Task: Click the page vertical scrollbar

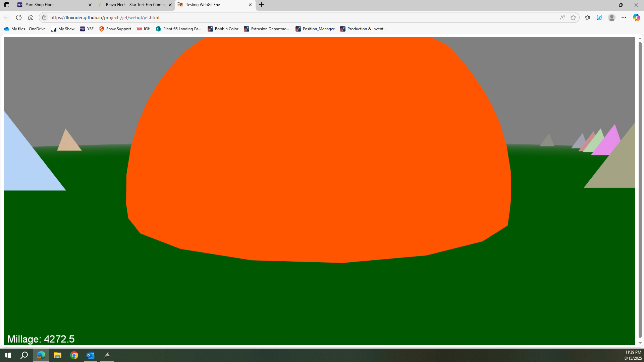Action: (x=640, y=188)
